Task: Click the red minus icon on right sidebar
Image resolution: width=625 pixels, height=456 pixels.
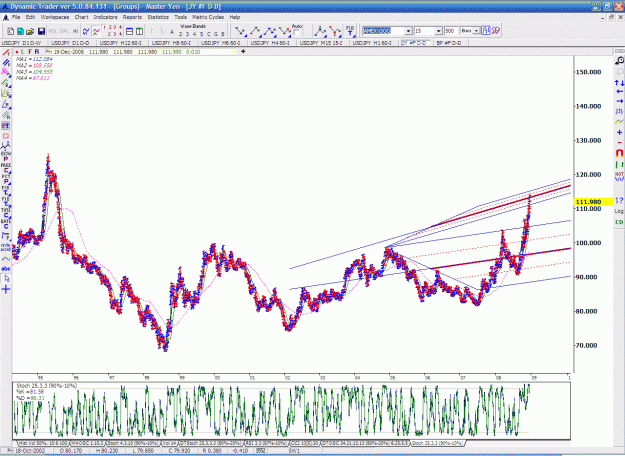Action: 619,143
